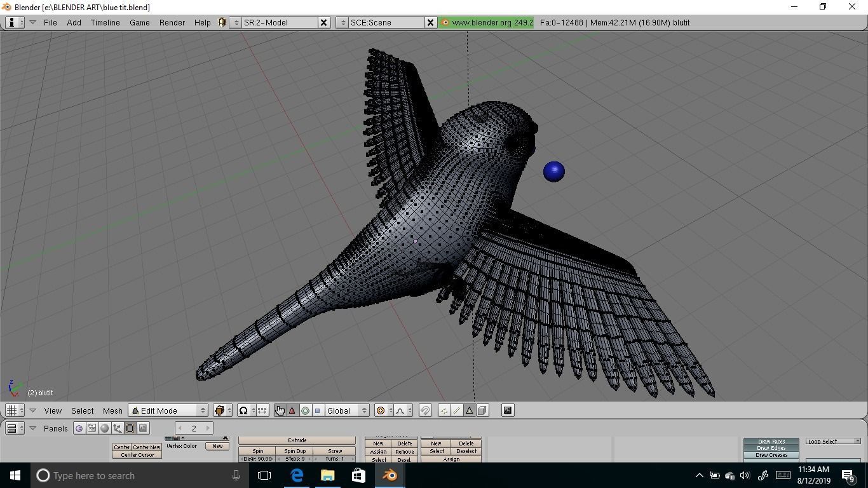The height and width of the screenshot is (488, 868).
Task: Render this viewport with image icon
Action: 507,410
